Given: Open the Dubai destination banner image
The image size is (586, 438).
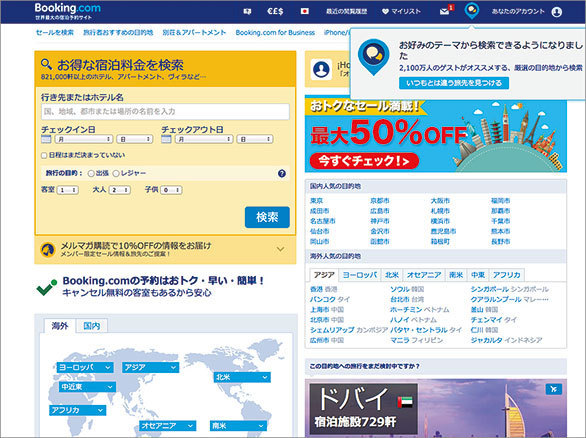Looking at the screenshot, I should tap(436, 408).
